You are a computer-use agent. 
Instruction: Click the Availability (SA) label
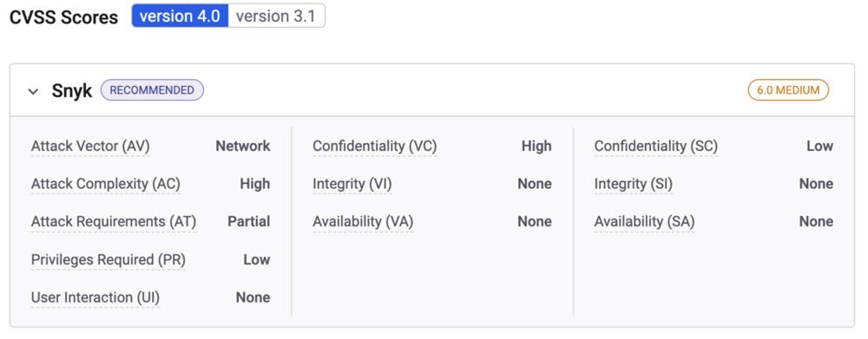point(644,221)
